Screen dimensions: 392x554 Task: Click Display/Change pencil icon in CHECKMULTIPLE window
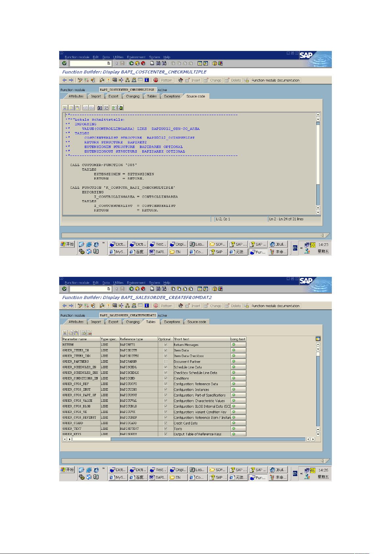[x=80, y=80]
